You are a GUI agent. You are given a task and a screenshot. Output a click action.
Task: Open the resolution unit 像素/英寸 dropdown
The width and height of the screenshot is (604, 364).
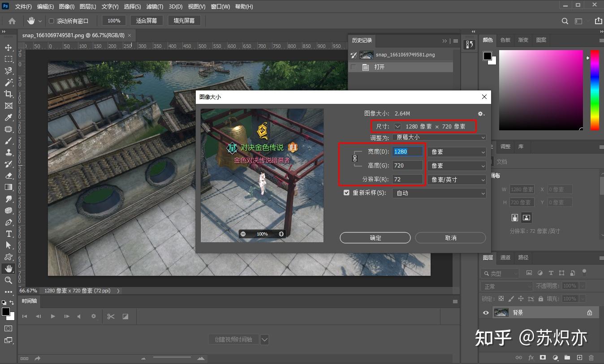(x=457, y=180)
